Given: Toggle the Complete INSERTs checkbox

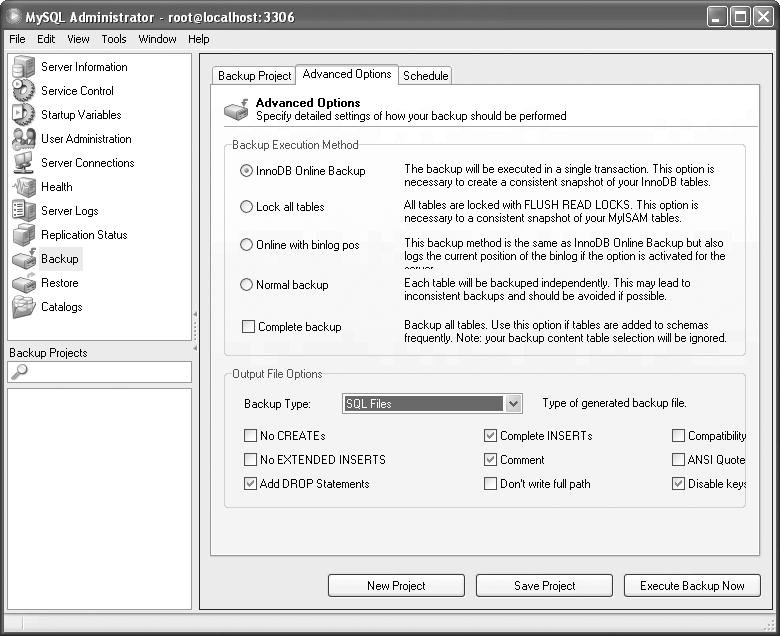Looking at the screenshot, I should (490, 436).
